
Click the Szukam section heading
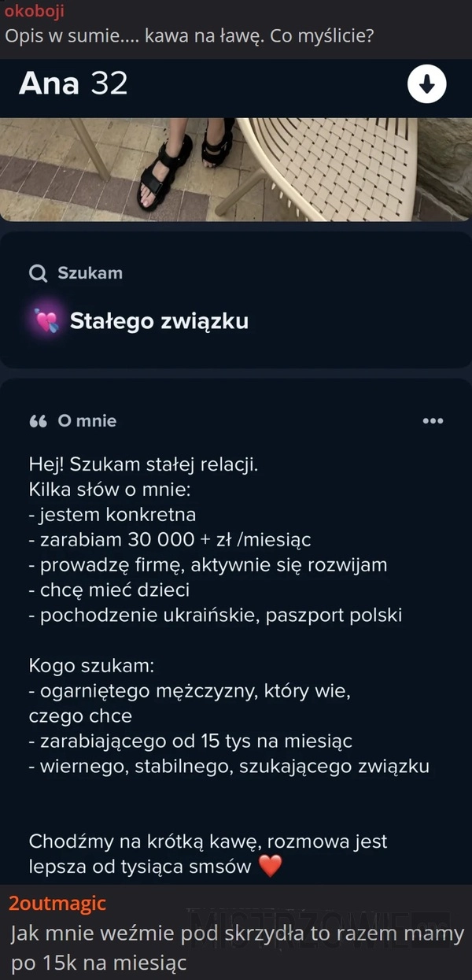90,273
